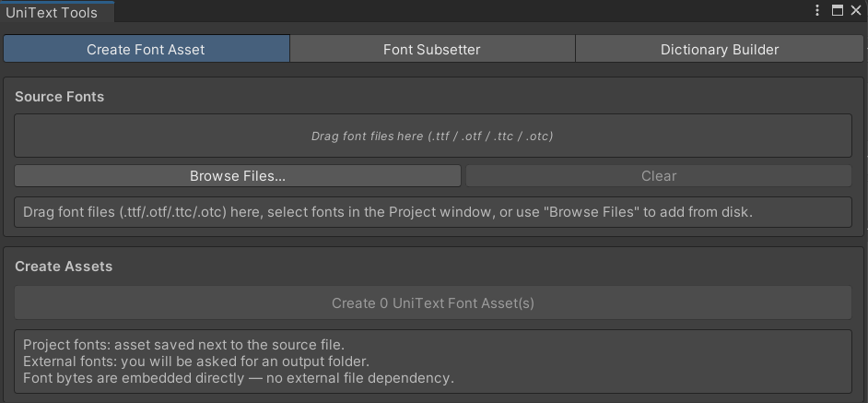
Task: Click Browse Files... to add fonts
Action: (238, 176)
